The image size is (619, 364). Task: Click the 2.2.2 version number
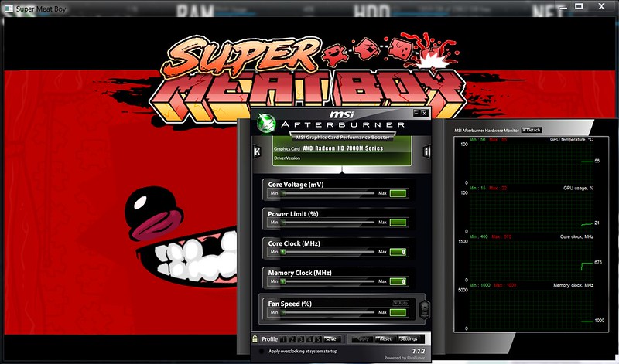click(419, 351)
